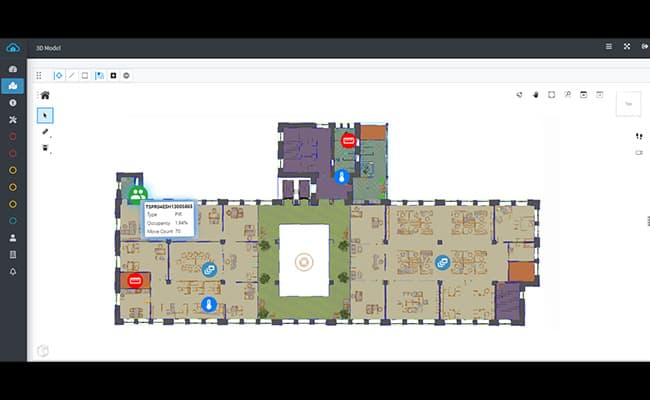Click the home view icon
This screenshot has height=400, width=650.
pos(45,95)
